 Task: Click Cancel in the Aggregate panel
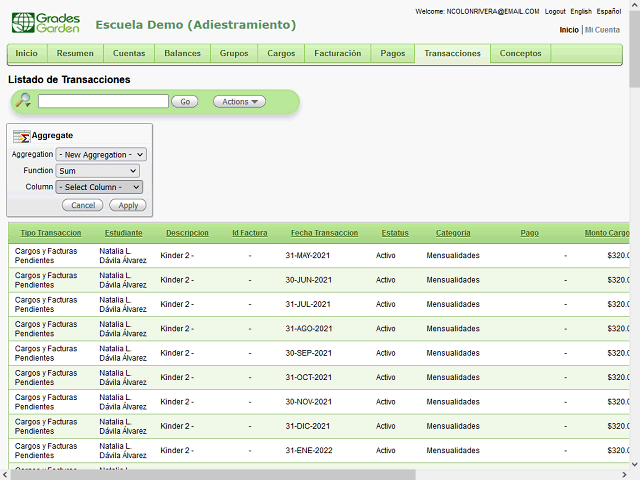[83, 205]
